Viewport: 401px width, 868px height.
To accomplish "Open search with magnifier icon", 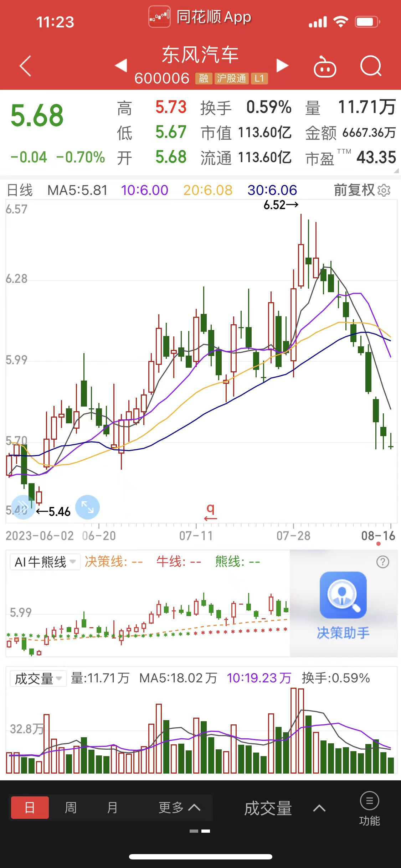I will (x=371, y=66).
